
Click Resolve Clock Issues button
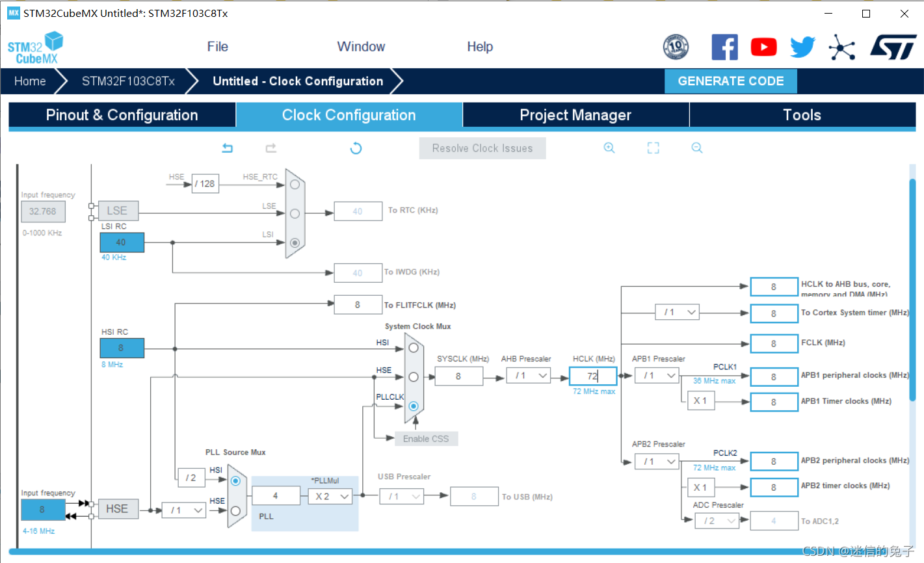(482, 148)
